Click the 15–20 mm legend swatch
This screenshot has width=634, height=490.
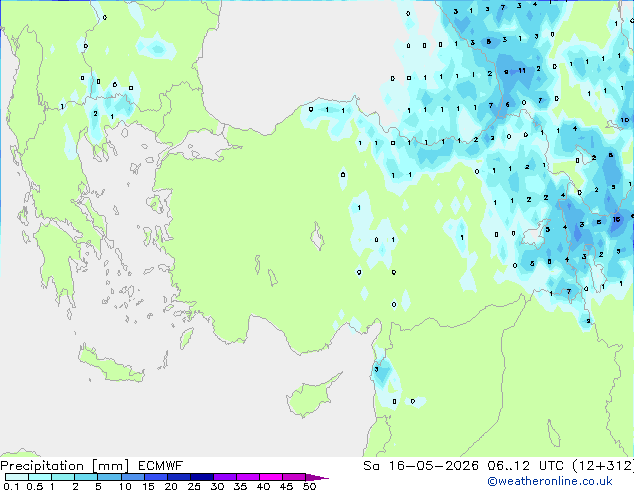point(155,477)
